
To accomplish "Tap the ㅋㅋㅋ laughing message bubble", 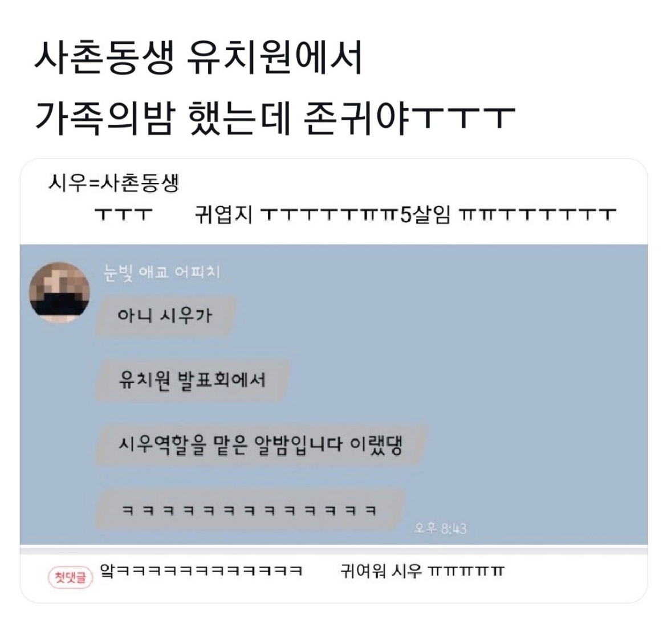I will pos(249,510).
